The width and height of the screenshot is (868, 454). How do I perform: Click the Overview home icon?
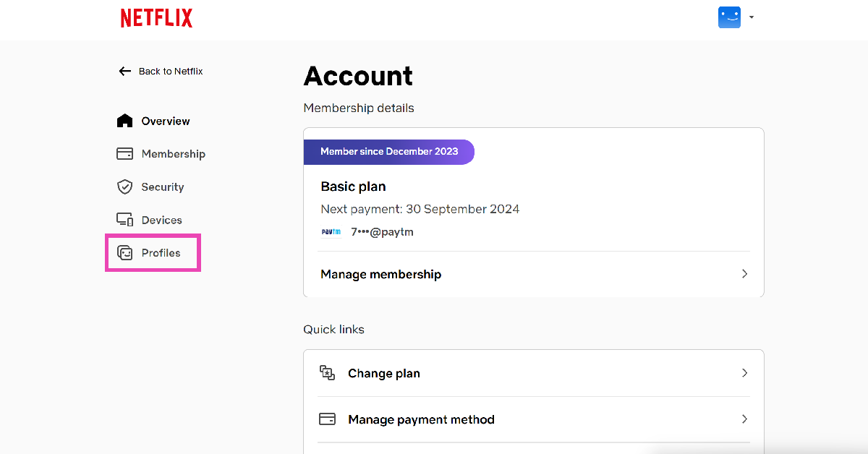click(125, 121)
